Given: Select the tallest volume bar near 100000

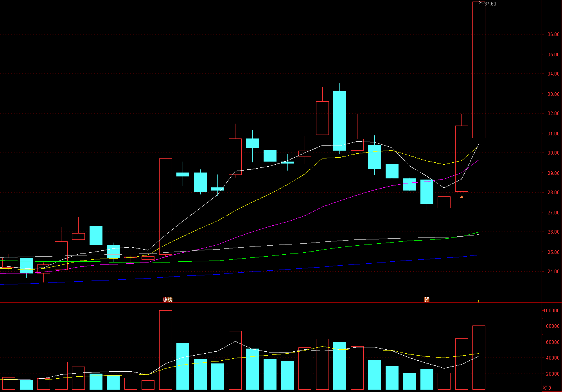Looking at the screenshot, I should click(165, 350).
